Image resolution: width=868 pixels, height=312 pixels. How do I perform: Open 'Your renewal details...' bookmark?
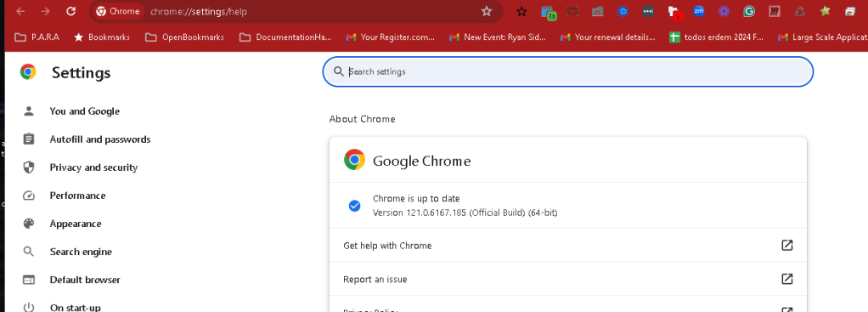point(608,37)
